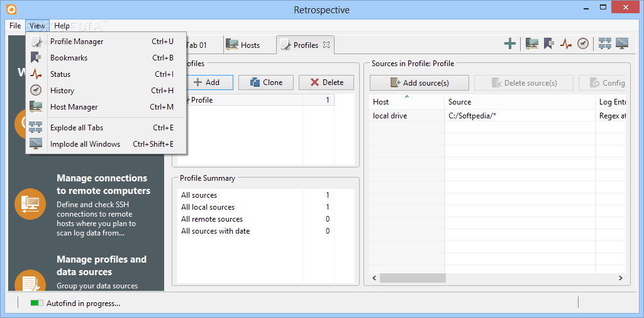Click the Bookmarks ribbon icon in menu

pyautogui.click(x=36, y=58)
